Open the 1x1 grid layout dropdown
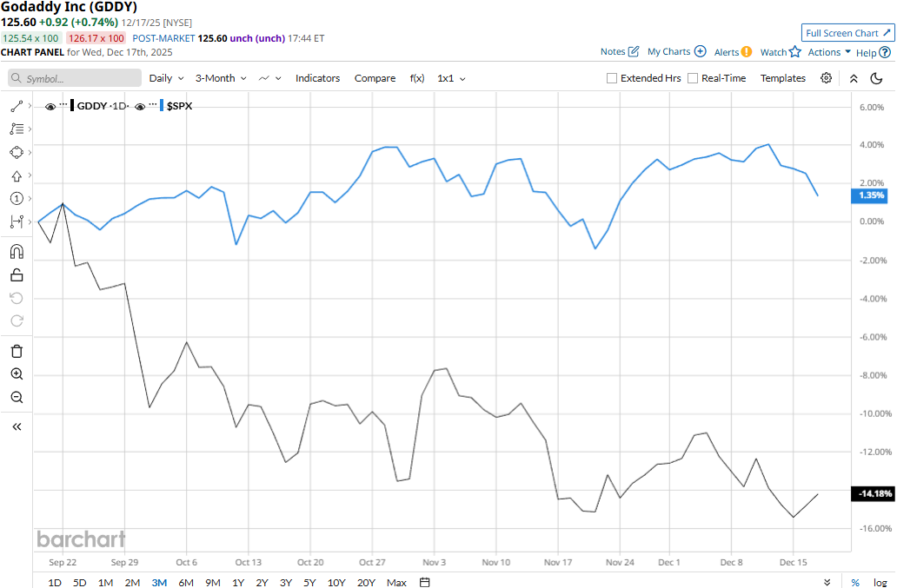This screenshot has width=897, height=588. 451,78
